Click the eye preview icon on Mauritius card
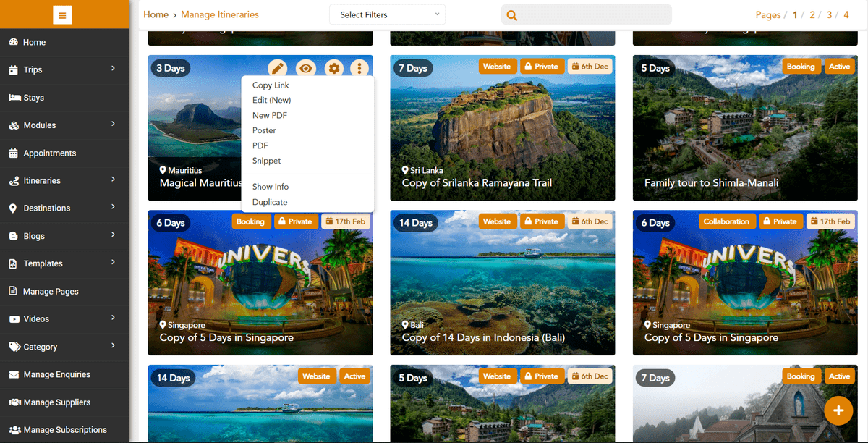 306,68
